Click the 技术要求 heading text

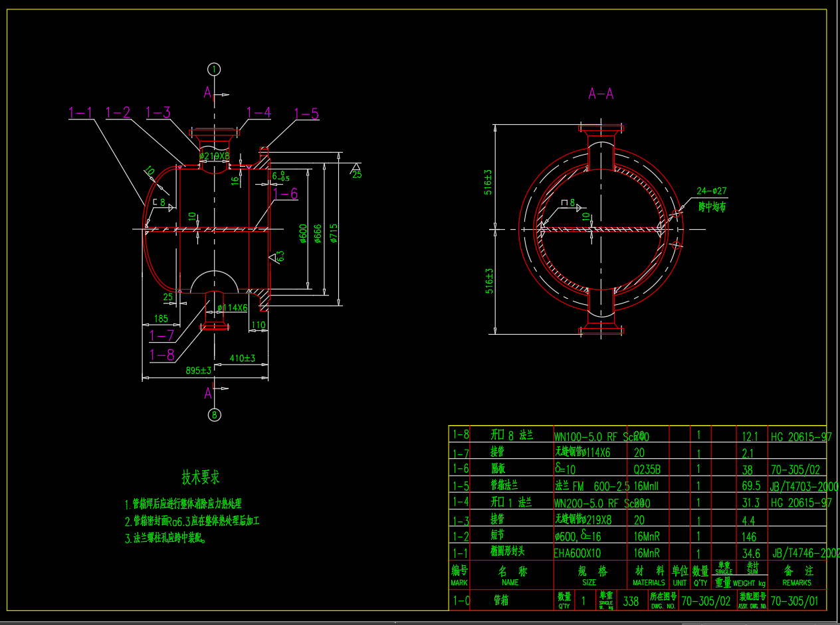tap(201, 477)
